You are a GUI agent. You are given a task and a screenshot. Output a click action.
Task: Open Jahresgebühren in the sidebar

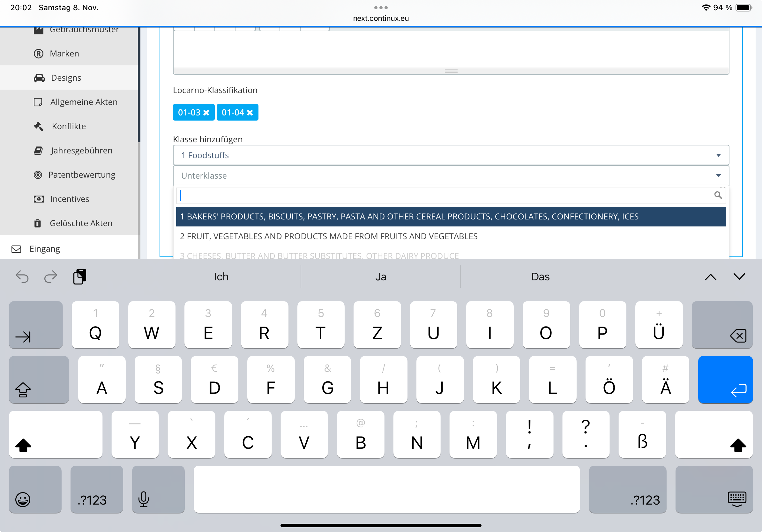[81, 151]
